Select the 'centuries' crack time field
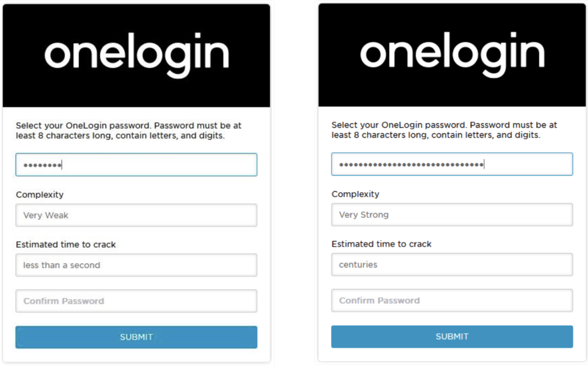 (452, 265)
